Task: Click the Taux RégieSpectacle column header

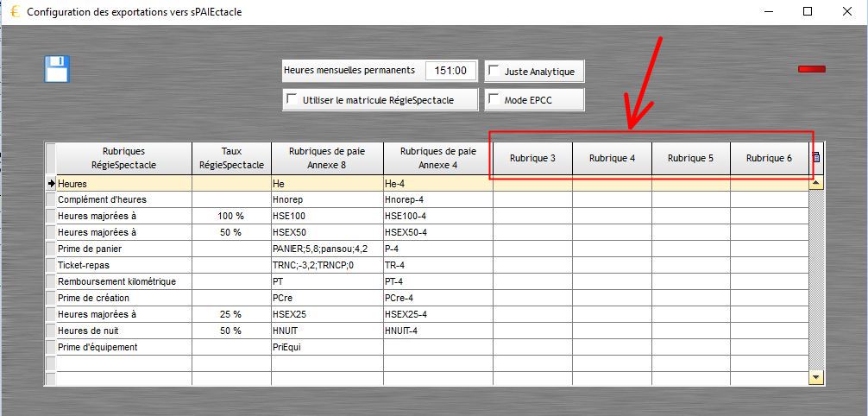Action: (231, 157)
